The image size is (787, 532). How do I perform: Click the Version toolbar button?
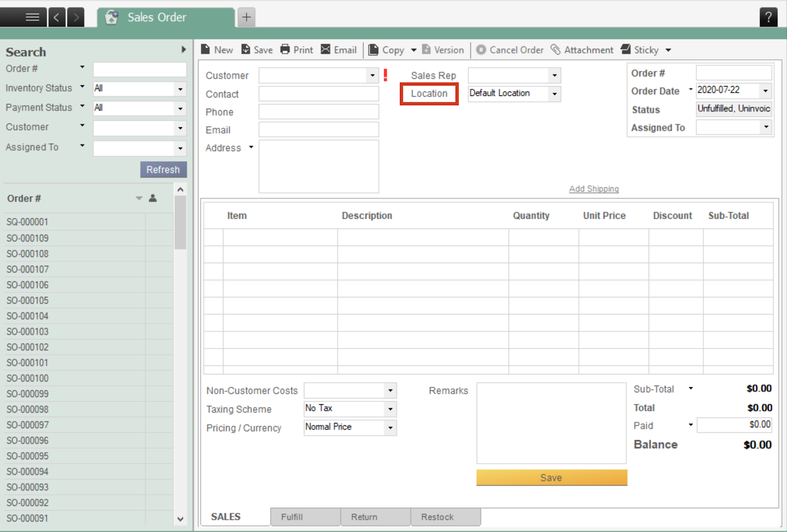click(x=443, y=50)
